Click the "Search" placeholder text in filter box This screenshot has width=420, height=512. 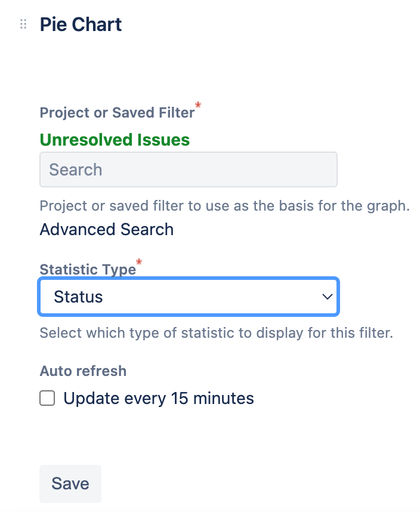click(76, 169)
